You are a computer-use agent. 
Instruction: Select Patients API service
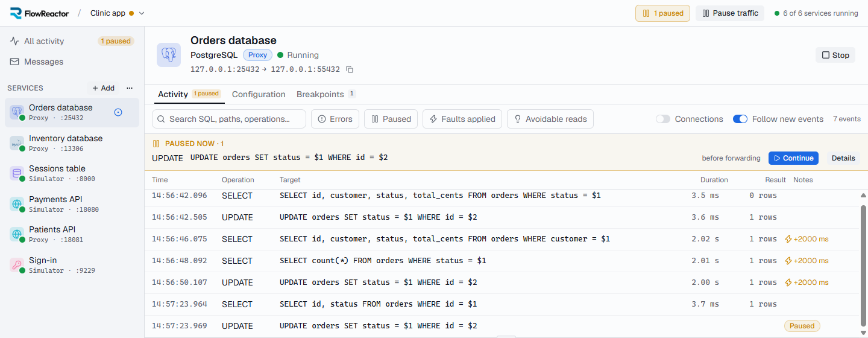click(x=72, y=234)
